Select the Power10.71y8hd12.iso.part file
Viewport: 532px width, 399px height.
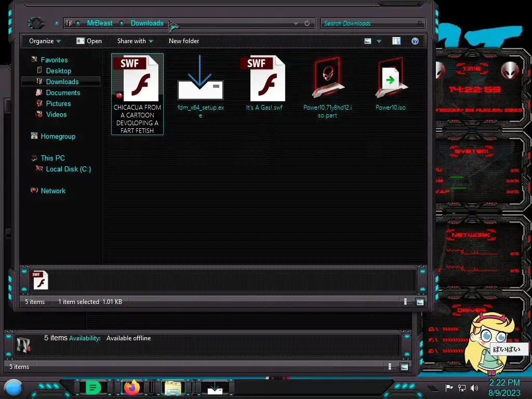(327, 87)
